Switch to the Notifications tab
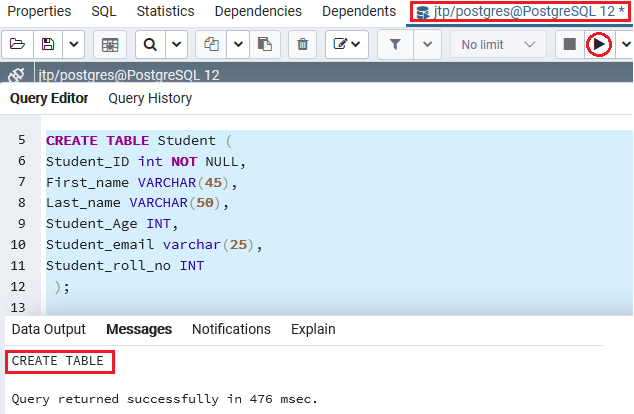634x414 pixels. pyautogui.click(x=231, y=329)
